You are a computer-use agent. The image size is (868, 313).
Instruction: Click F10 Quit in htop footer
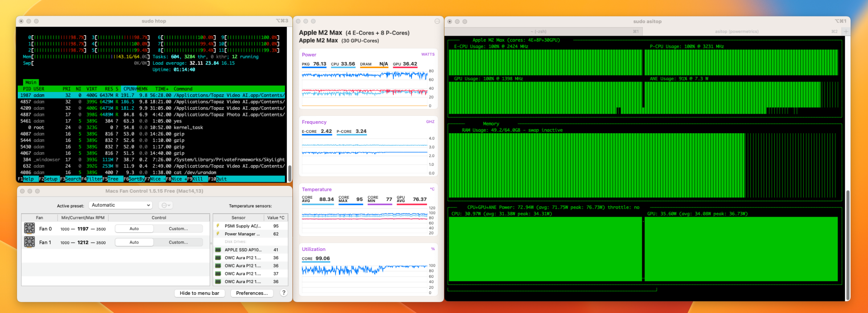point(217,179)
